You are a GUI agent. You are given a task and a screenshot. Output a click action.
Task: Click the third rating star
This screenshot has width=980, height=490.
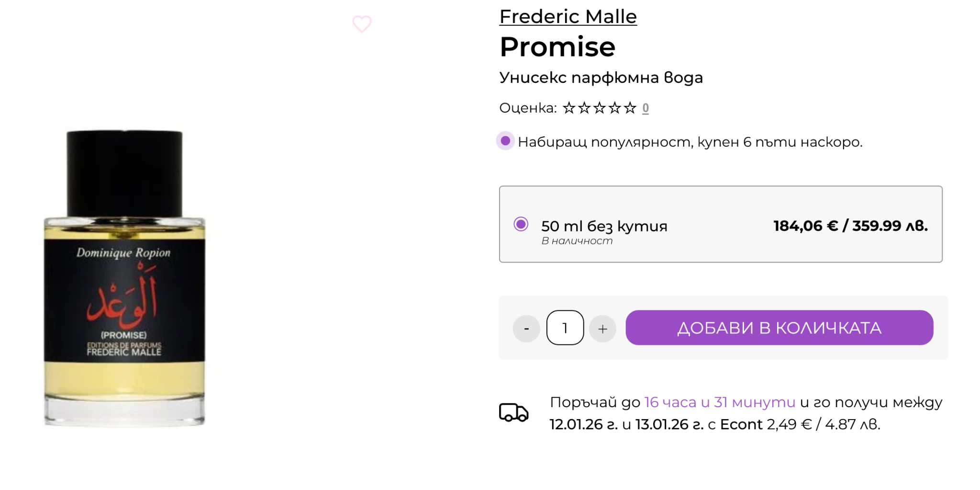click(599, 108)
